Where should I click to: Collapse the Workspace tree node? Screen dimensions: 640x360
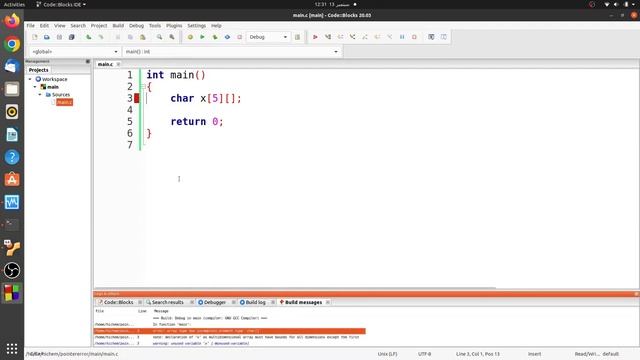(30, 79)
